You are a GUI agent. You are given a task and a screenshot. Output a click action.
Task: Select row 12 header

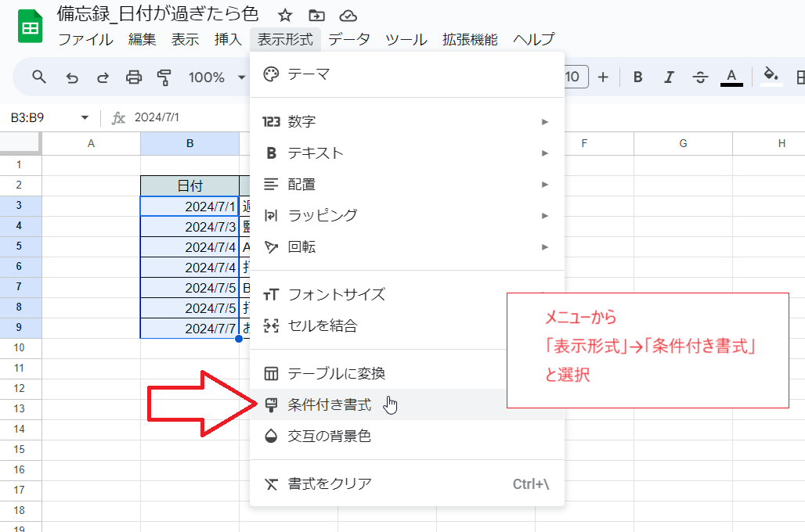[19, 388]
